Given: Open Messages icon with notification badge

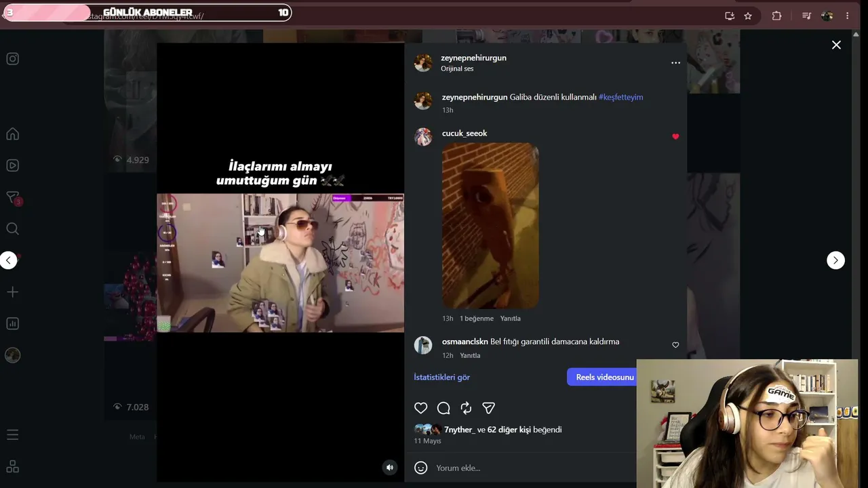Looking at the screenshot, I should coord(12,197).
